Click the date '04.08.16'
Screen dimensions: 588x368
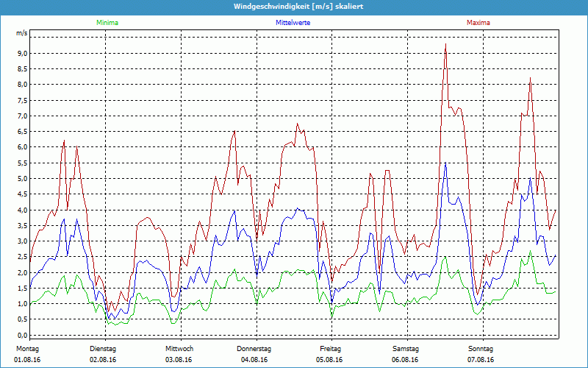pos(254,360)
